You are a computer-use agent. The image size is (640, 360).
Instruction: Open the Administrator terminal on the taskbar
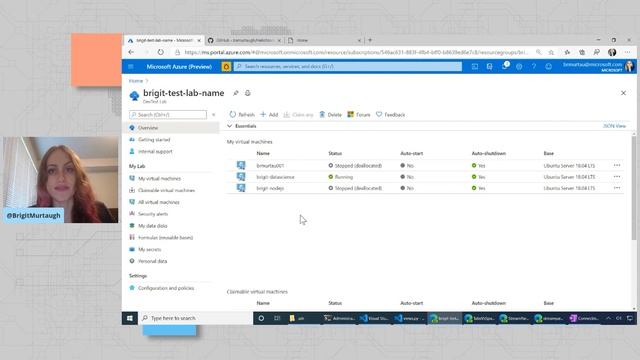(339, 318)
